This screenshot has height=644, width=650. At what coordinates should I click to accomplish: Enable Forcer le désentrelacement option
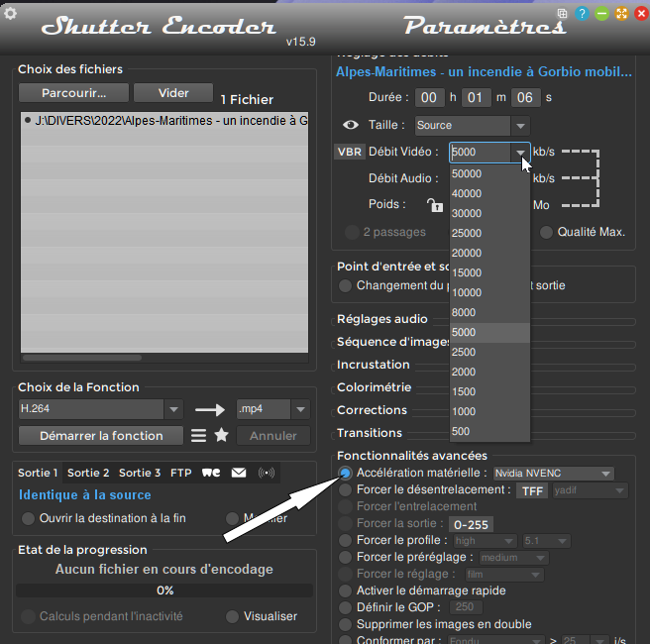point(345,489)
